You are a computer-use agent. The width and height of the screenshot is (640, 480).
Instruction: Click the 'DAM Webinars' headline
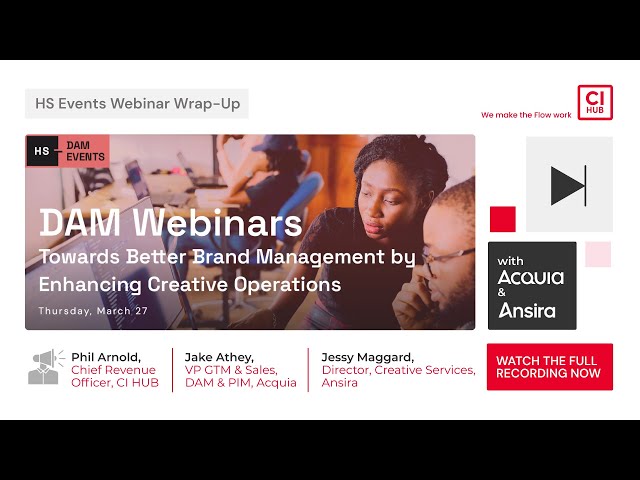pyautogui.click(x=171, y=223)
